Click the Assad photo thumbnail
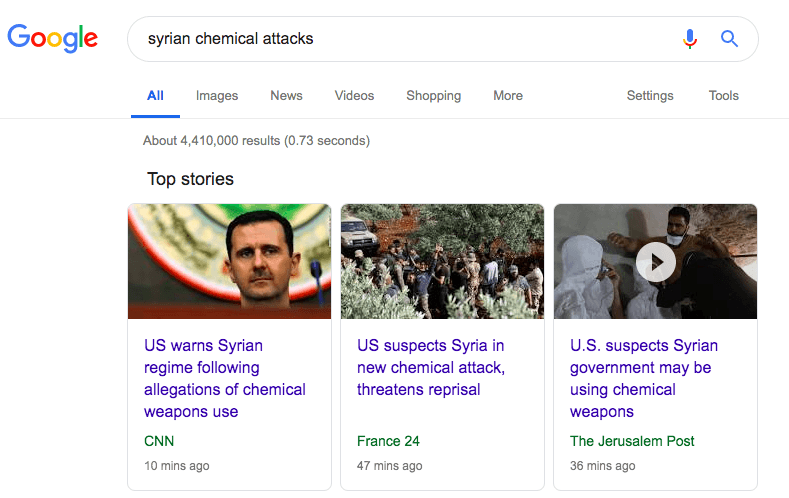 229,261
